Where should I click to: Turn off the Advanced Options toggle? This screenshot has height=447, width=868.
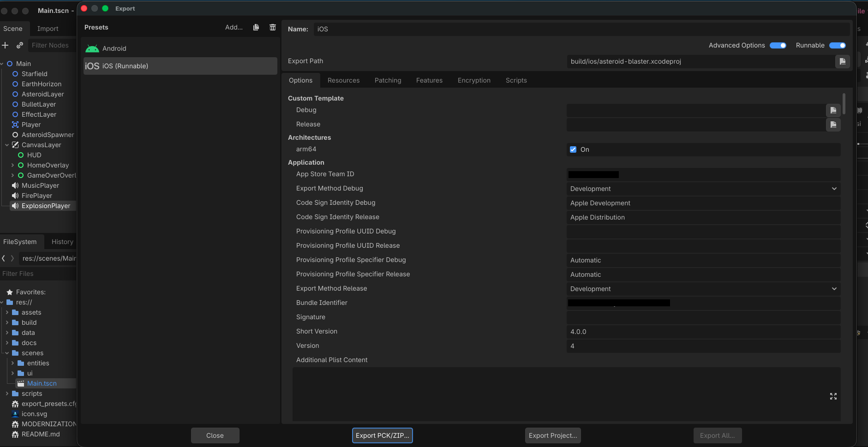coord(778,45)
